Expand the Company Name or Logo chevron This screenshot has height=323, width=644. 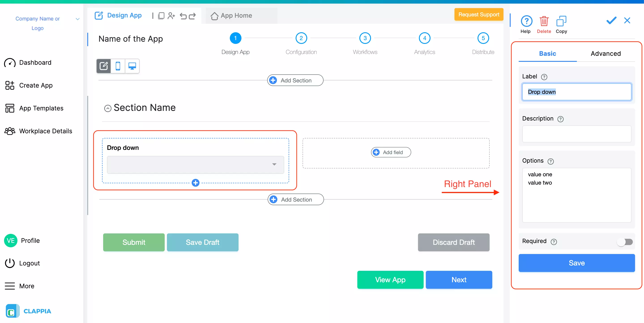pos(77,19)
